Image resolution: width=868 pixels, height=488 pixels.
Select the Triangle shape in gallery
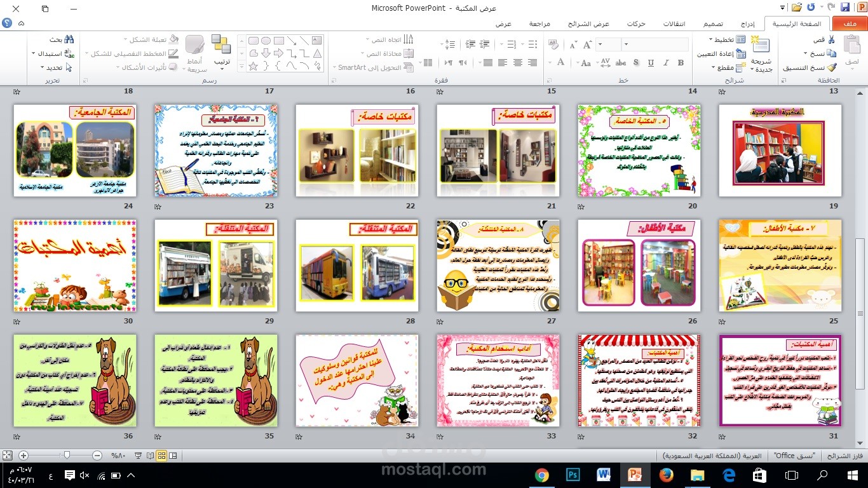[x=316, y=53]
